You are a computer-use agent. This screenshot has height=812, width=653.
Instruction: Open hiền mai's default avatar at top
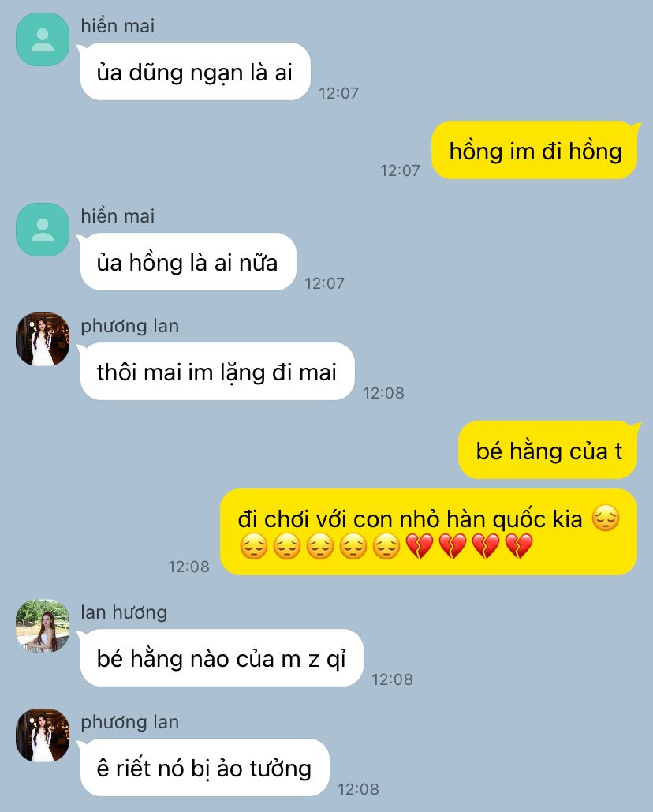click(43, 39)
